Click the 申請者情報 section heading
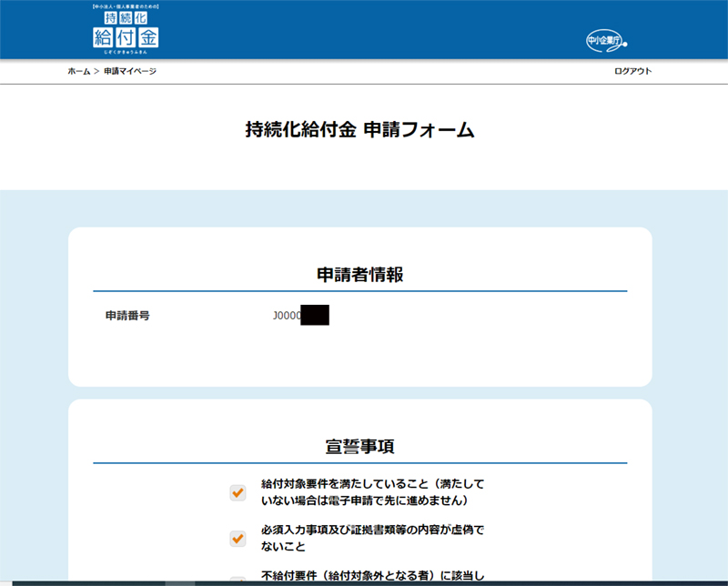728x586 pixels. pyautogui.click(x=360, y=275)
